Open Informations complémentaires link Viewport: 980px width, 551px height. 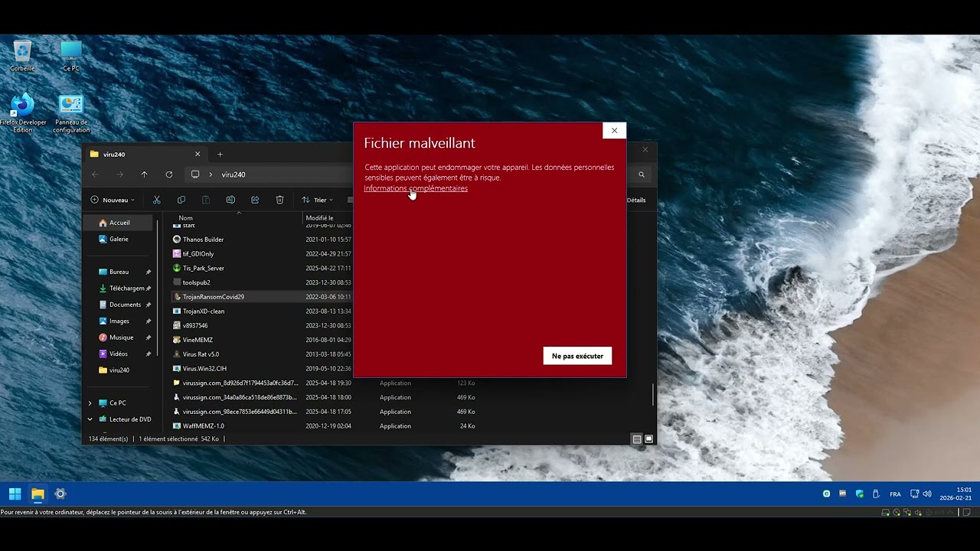416,188
